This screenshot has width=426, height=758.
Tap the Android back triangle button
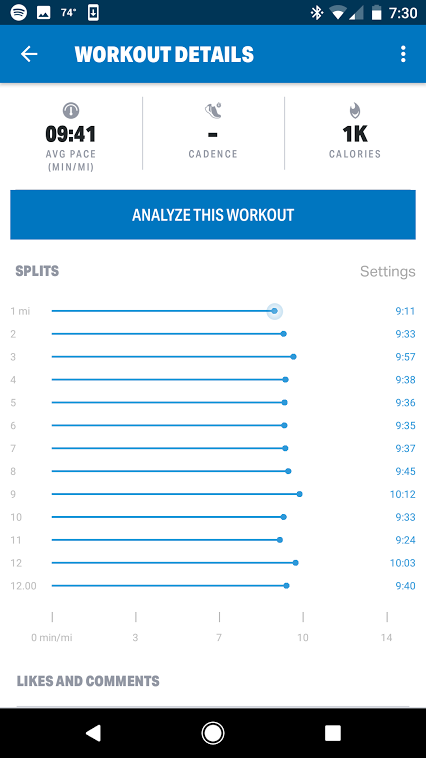point(93,733)
